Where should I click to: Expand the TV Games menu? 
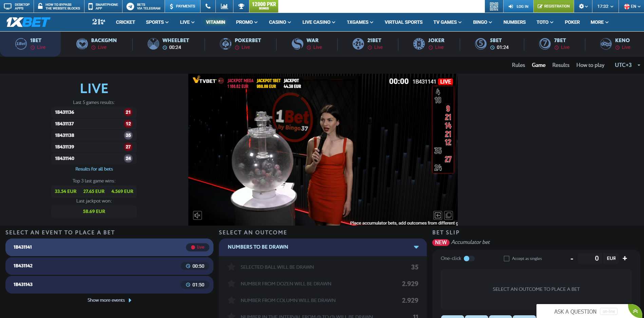coord(447,22)
